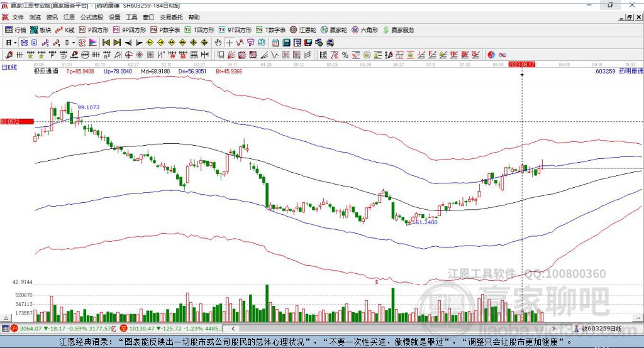The image size is (644, 348).
Task: Restore the inner document window
Action: pos(630,17)
